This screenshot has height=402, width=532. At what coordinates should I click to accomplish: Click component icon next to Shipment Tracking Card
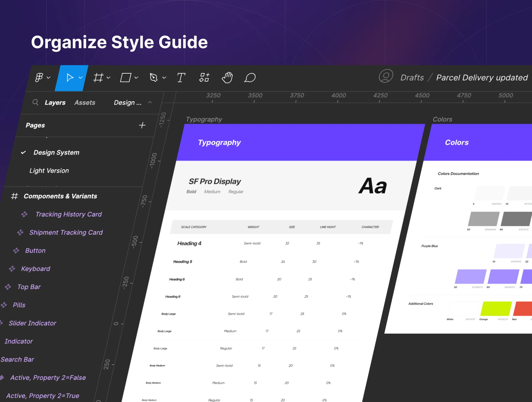(20, 232)
